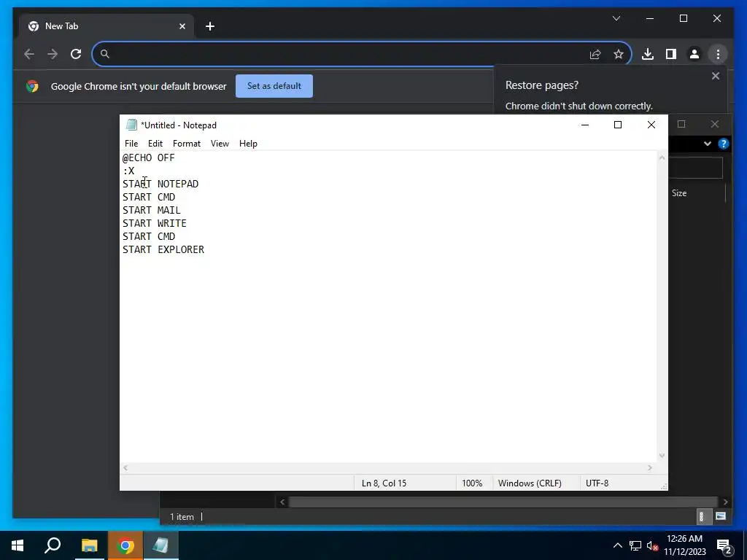Click the line "START EXPLORER"

[163, 249]
